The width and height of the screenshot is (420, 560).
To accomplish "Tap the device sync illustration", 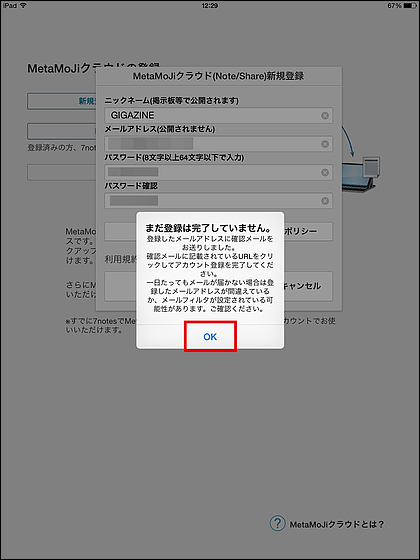I will pyautogui.click(x=361, y=161).
